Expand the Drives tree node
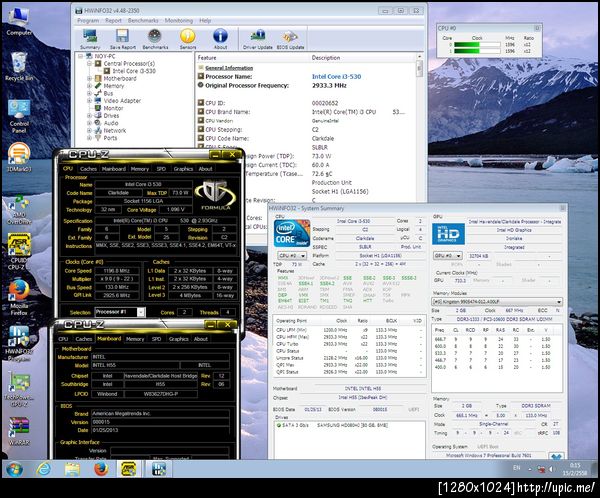The width and height of the screenshot is (600, 498). (90, 116)
